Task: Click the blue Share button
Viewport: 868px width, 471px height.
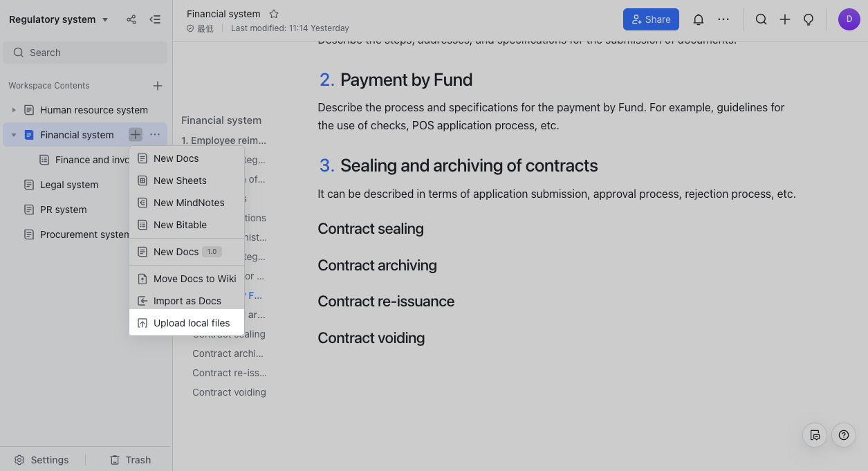Action: (651, 19)
